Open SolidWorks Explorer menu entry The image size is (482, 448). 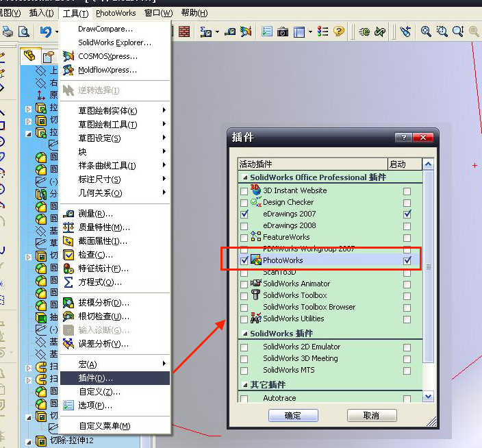point(114,42)
